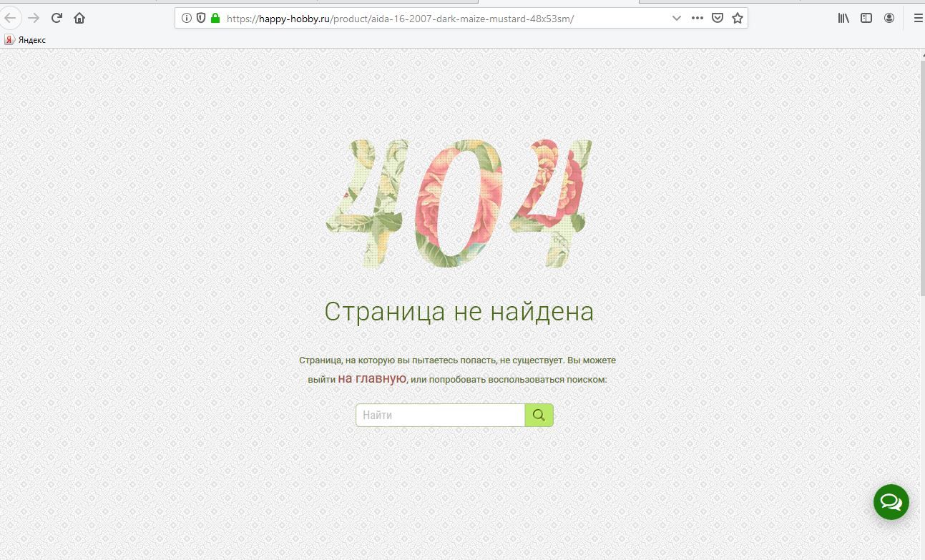Open the Яндекс bookmark in the toolbar
Viewport: 925px width, 560px height.
(x=26, y=40)
